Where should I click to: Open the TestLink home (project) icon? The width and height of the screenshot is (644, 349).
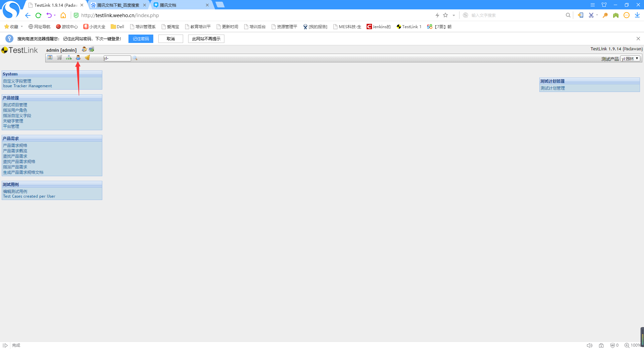pos(50,58)
